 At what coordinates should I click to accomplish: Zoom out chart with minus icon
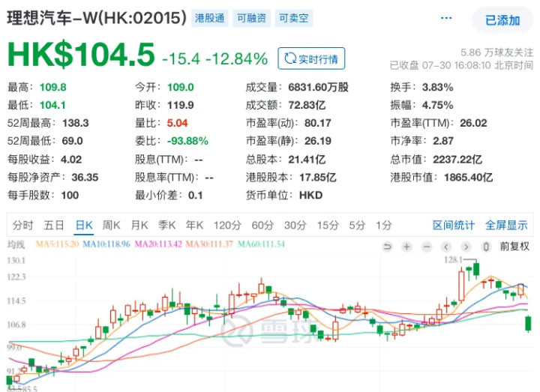(427, 247)
